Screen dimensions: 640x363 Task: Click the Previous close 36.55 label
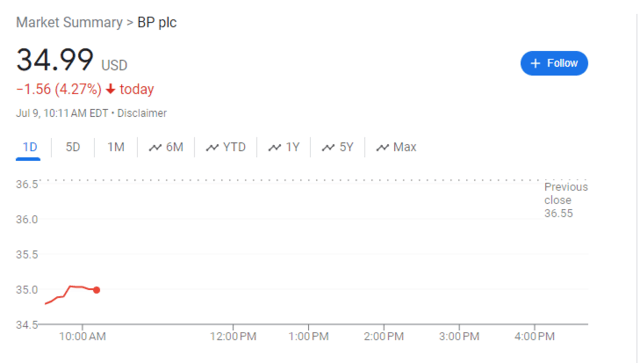pyautogui.click(x=566, y=200)
